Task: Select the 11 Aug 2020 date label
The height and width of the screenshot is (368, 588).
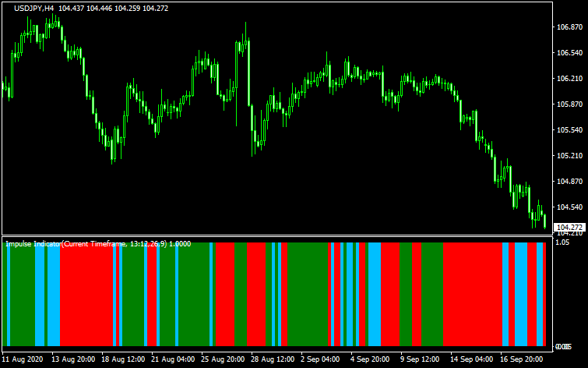Action: (x=22, y=360)
